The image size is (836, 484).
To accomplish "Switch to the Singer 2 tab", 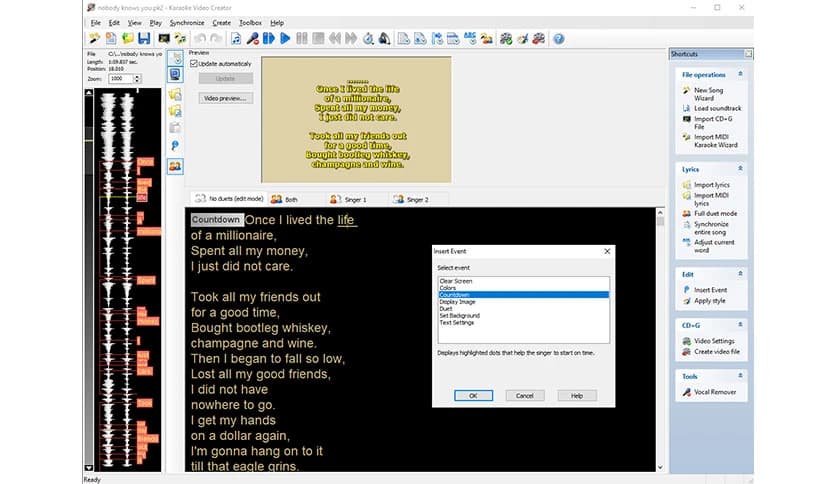I will [x=411, y=199].
